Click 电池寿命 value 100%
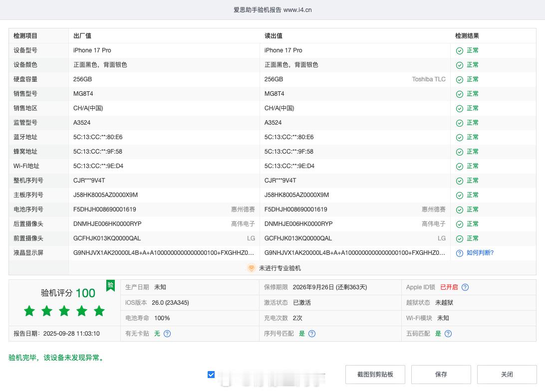The image size is (545, 392). click(x=162, y=318)
